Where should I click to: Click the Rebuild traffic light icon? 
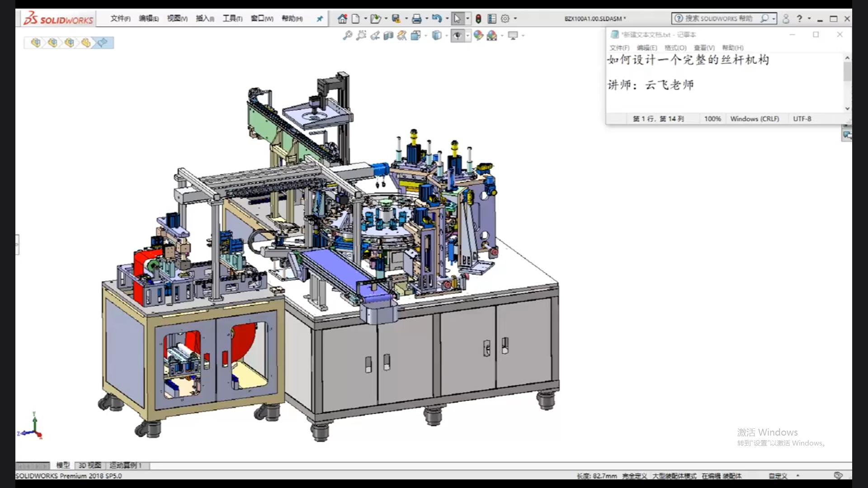(478, 19)
